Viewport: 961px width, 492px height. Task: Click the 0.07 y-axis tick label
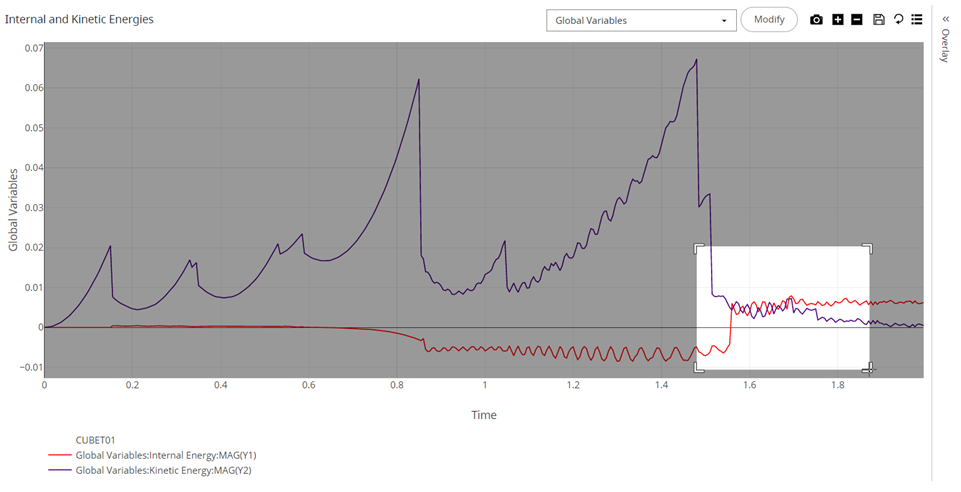coord(34,48)
